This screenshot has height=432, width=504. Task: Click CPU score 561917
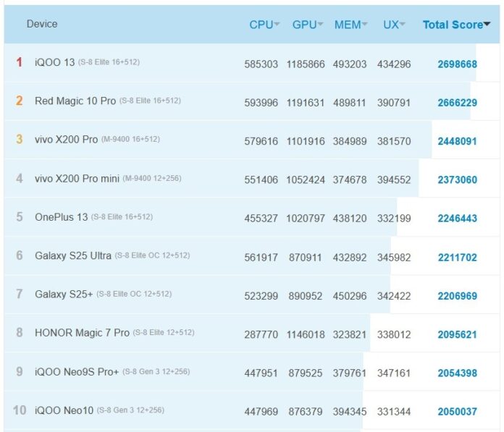[x=261, y=258]
